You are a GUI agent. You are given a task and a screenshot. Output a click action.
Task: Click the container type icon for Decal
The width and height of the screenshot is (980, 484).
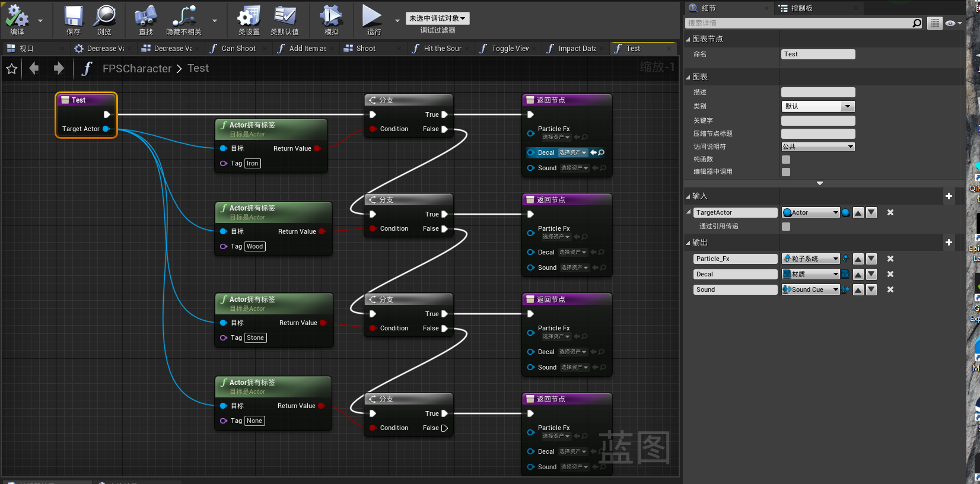click(845, 274)
